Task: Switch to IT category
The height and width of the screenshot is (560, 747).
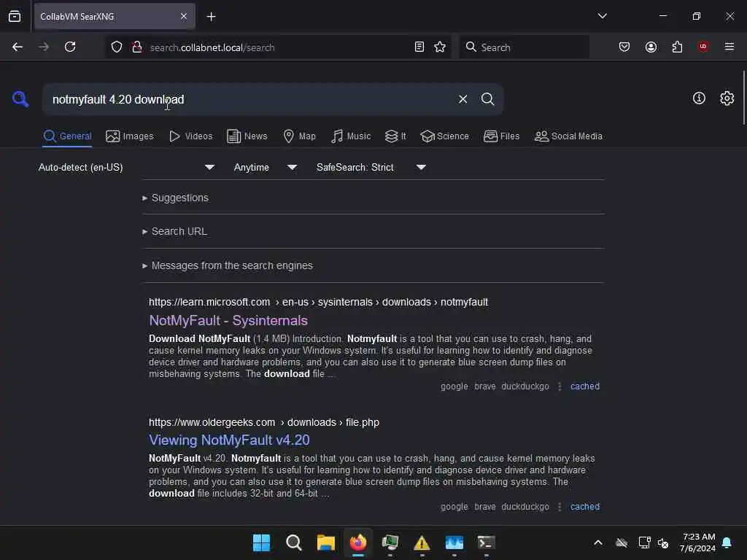Action: (x=395, y=136)
